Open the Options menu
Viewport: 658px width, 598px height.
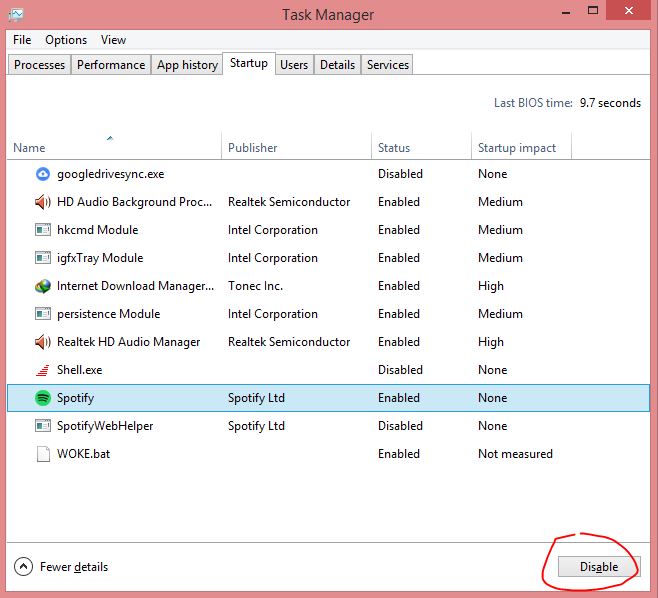pyautogui.click(x=66, y=40)
